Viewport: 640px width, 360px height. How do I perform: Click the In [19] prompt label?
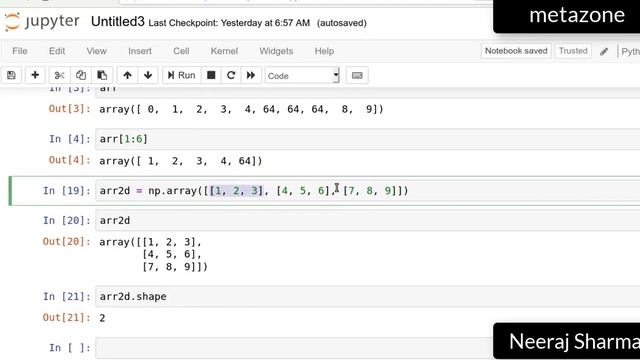click(67, 191)
